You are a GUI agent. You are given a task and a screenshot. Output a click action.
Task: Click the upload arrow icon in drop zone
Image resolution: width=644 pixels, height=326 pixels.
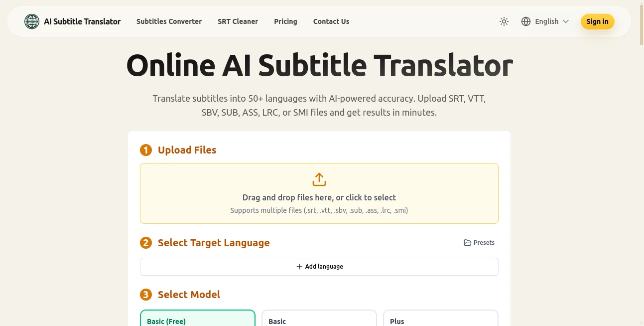(319, 179)
